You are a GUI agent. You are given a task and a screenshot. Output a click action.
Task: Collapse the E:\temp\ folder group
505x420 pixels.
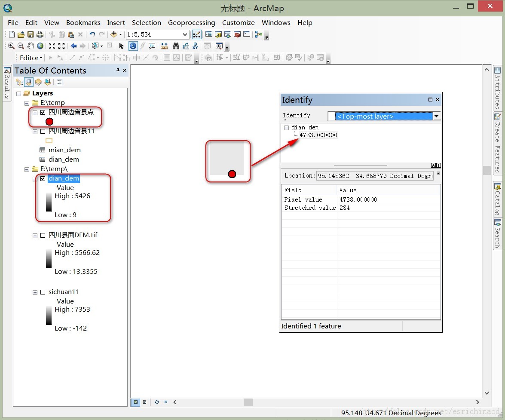27,169
